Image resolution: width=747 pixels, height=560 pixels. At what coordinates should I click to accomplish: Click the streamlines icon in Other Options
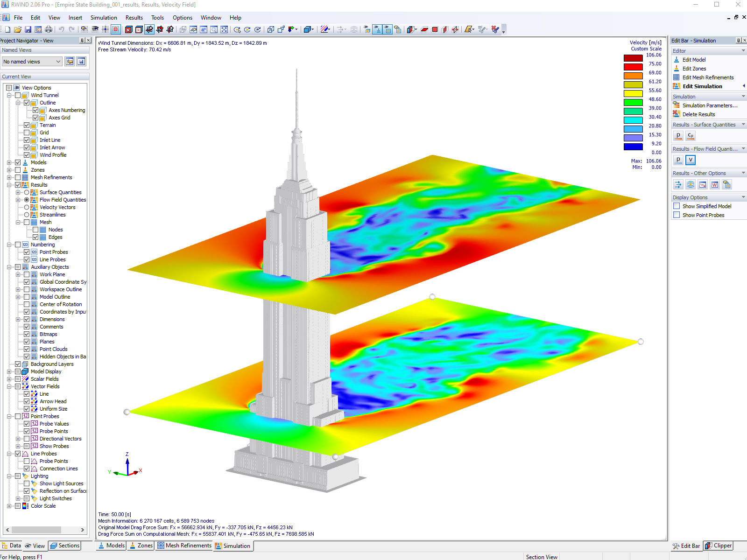691,184
